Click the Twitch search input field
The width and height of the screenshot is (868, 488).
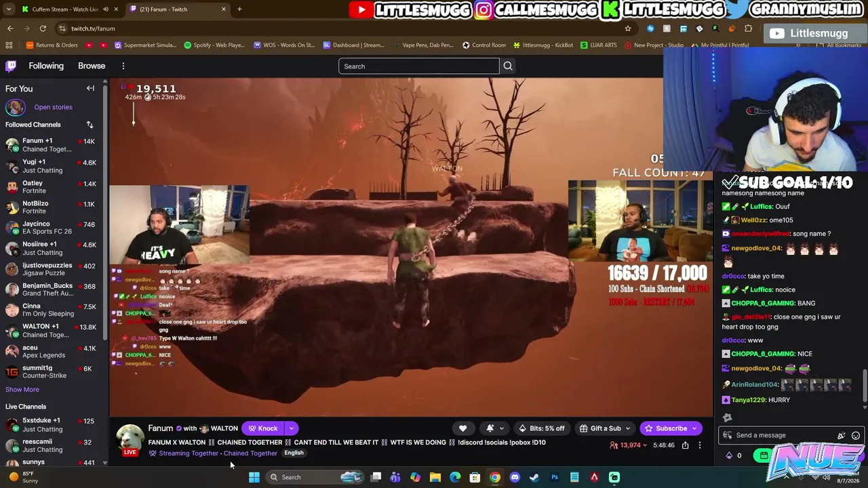tap(418, 66)
